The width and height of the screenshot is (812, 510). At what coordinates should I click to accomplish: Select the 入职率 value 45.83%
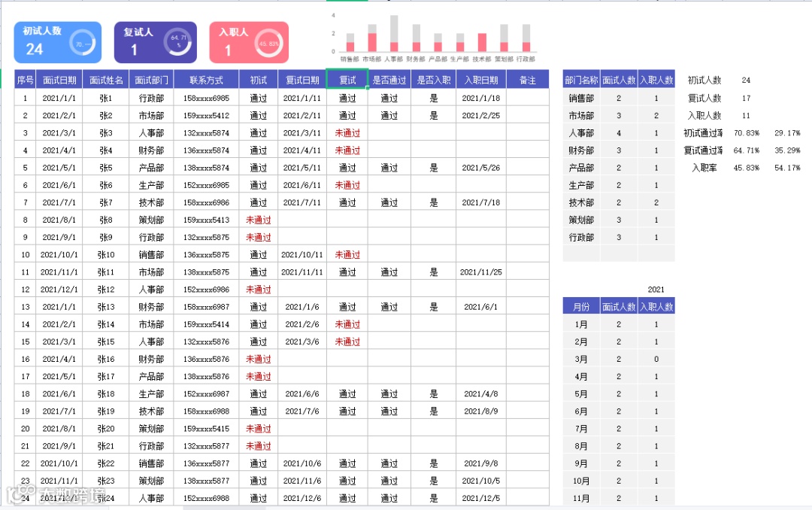(x=747, y=168)
